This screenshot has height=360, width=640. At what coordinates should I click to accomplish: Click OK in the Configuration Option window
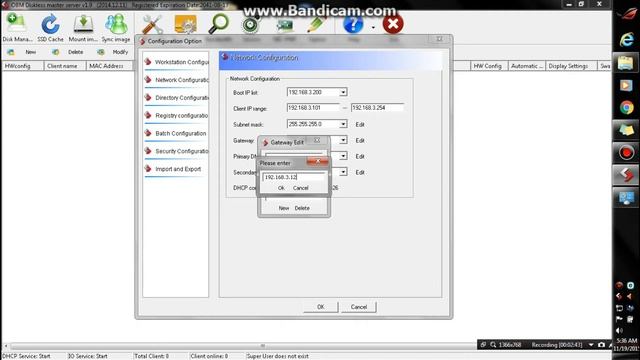(x=321, y=307)
